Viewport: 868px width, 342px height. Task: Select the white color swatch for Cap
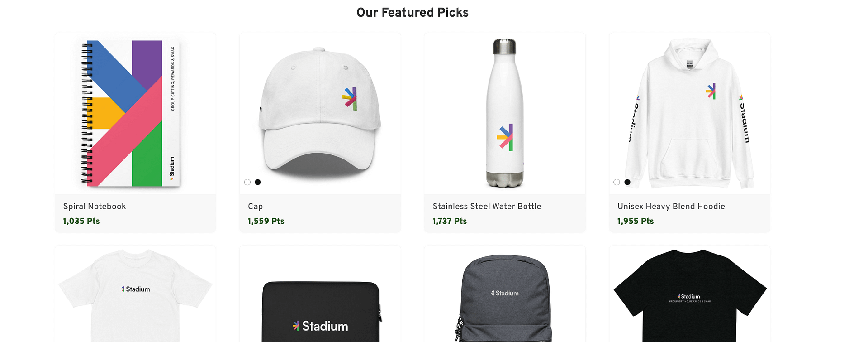(247, 182)
